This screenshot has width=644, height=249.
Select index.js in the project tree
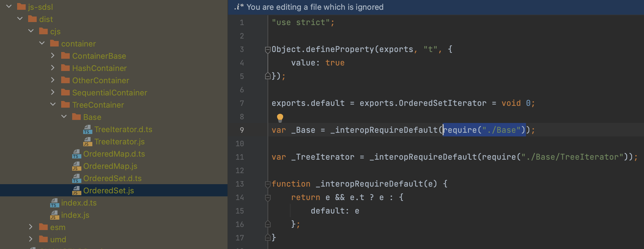click(x=75, y=215)
